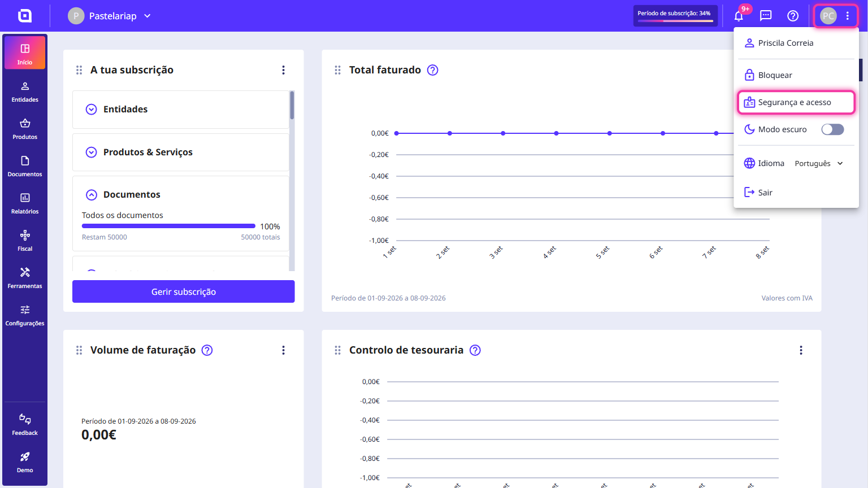Go to Início in sidebar
868x488 pixels.
tap(25, 53)
